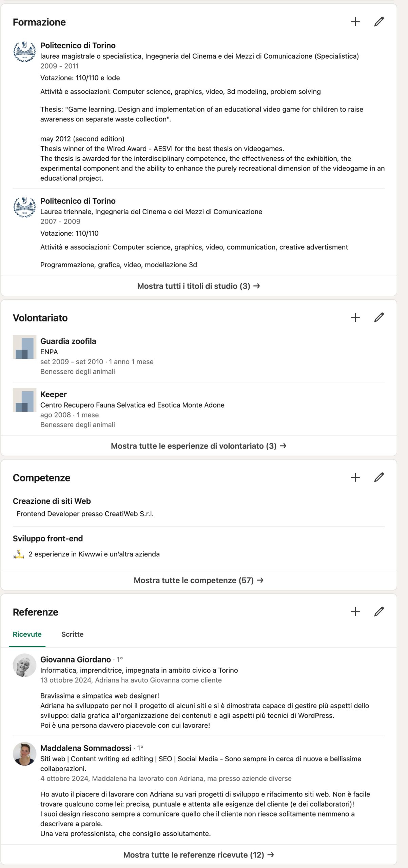Click Maddalena Sommadossi's profile photo

[24, 754]
